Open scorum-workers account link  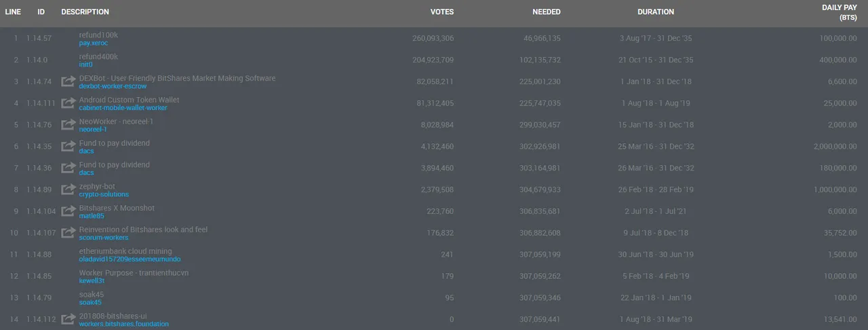(104, 238)
